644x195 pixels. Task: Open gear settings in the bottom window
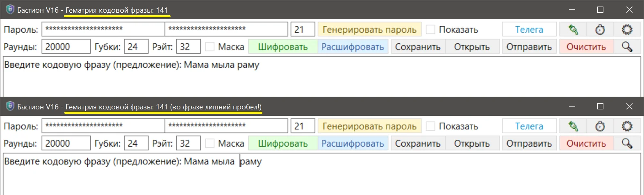627,126
